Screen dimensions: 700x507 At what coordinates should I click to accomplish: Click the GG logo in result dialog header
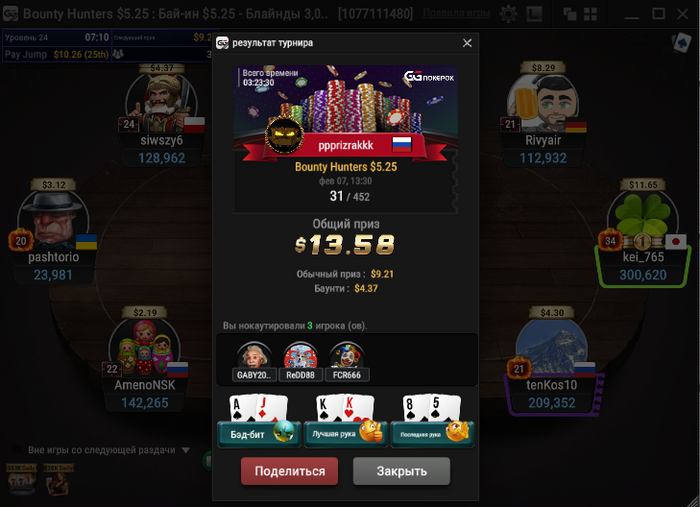click(222, 43)
